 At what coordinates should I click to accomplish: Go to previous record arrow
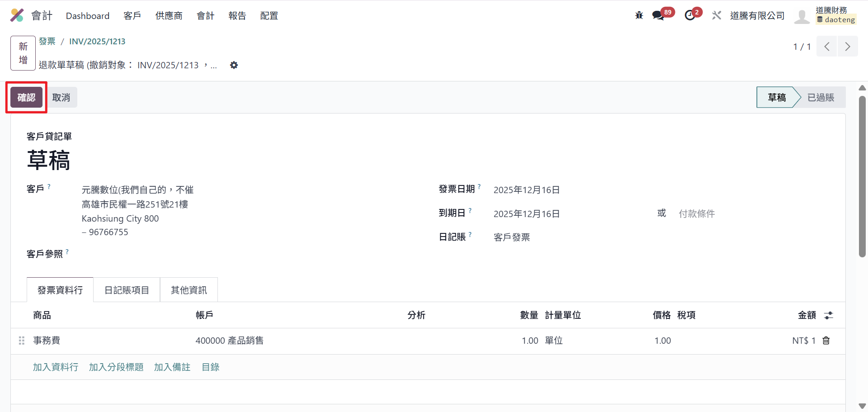pyautogui.click(x=827, y=47)
